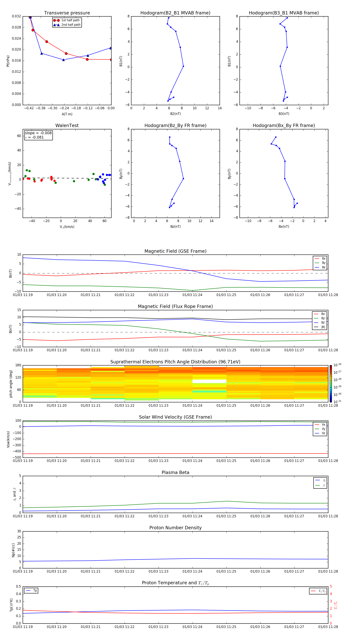
Task: Click the 01/03 11:28 tick under Plasma Beta plot
Action: click(328, 516)
